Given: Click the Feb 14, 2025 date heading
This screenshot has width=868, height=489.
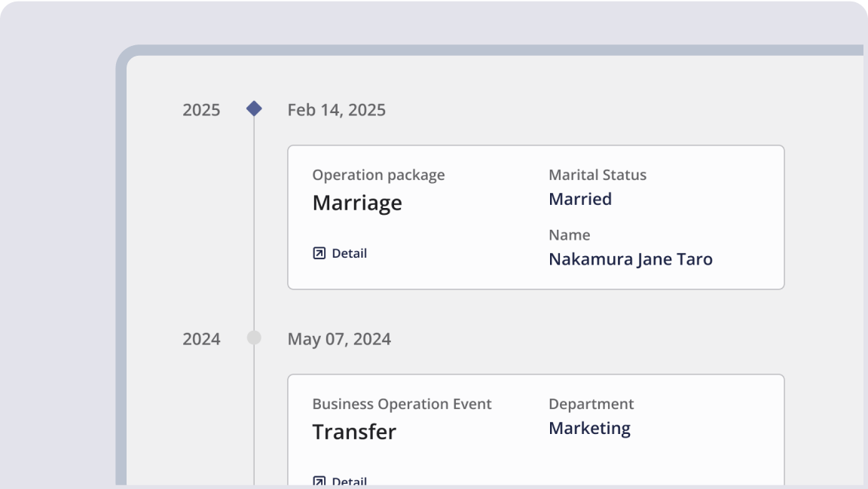Looking at the screenshot, I should (x=336, y=110).
